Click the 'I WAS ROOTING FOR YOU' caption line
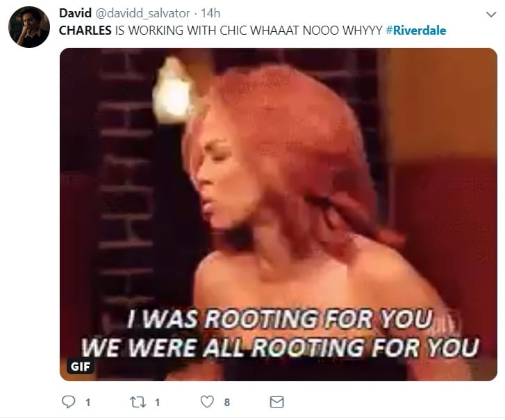 pos(279,319)
